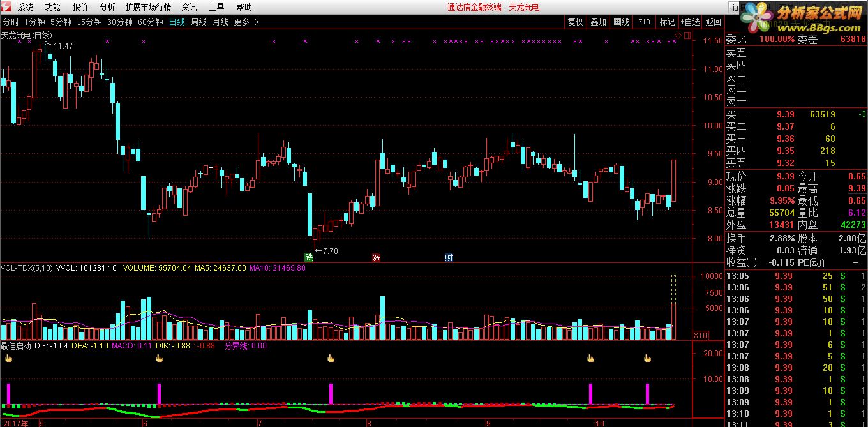Click the 叠加 overlay button

pos(598,22)
